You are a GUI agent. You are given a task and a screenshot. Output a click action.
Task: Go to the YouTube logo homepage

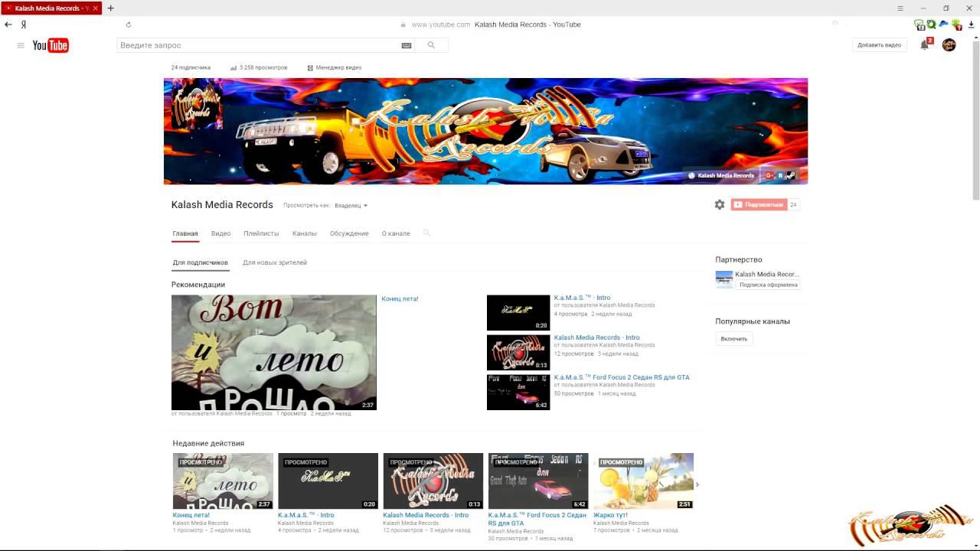[x=51, y=45]
